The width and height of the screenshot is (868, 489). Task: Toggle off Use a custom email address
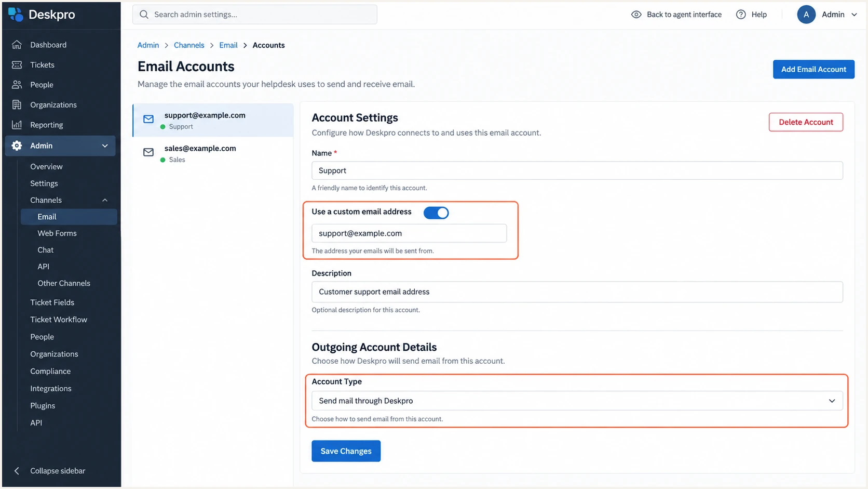point(436,213)
